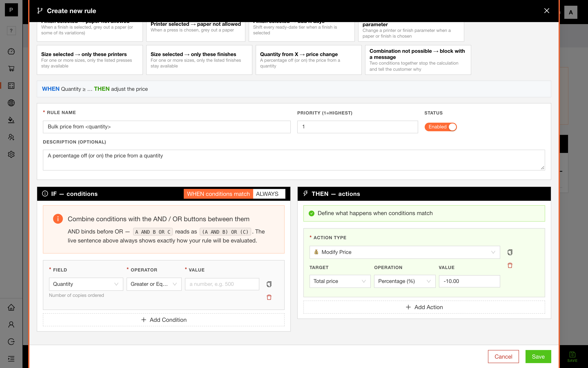This screenshot has width=588, height=368.
Task: Click the Description textarea
Action: (x=294, y=160)
